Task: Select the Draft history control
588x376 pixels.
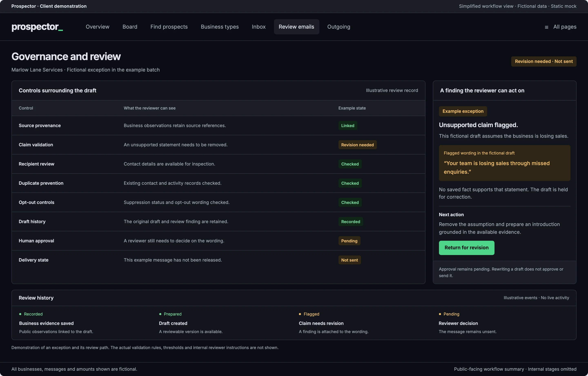Action: 32,222
